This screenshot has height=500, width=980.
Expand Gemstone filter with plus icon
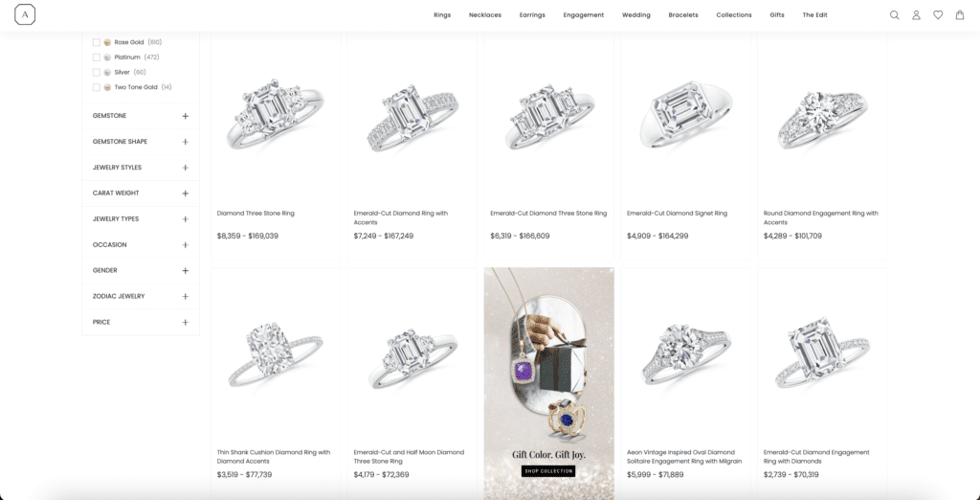[185, 117]
